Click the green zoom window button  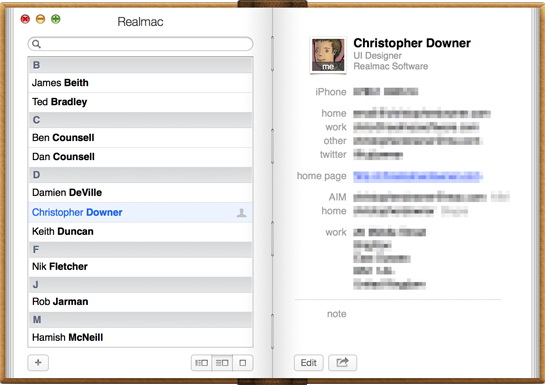(56, 19)
